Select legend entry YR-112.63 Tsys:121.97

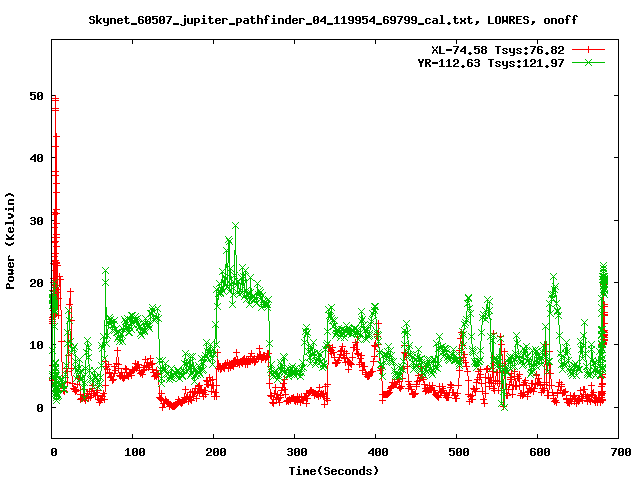point(491,63)
